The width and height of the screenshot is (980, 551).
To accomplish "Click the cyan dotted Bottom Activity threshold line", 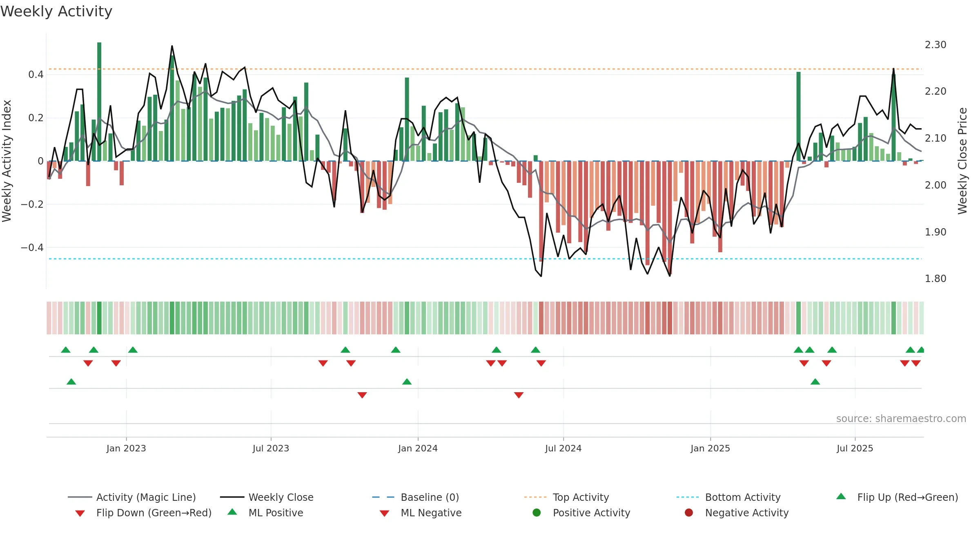I will pos(485,259).
